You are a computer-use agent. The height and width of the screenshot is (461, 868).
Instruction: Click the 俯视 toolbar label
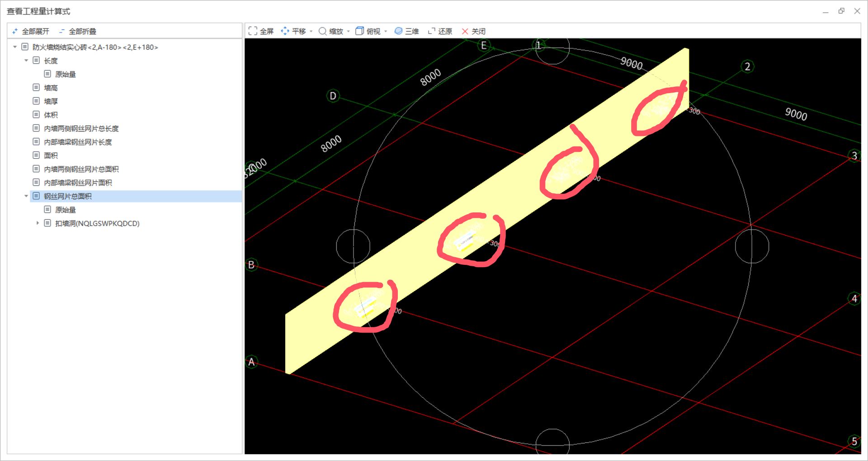pyautogui.click(x=373, y=31)
